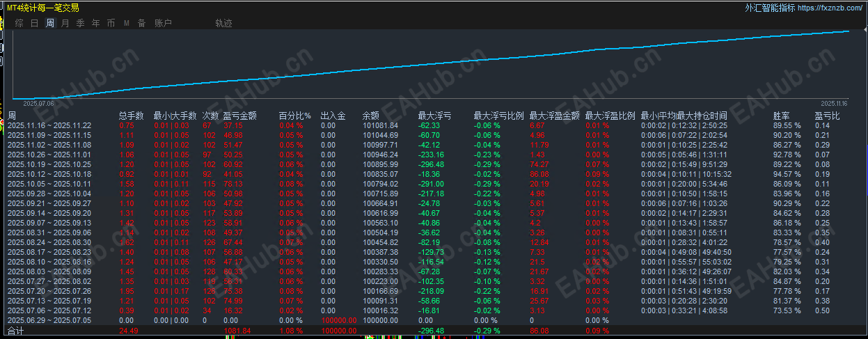868x339 pixels.
Task: Select week row 2025.08.24 ~ 2025.08.30
Action: [49, 242]
